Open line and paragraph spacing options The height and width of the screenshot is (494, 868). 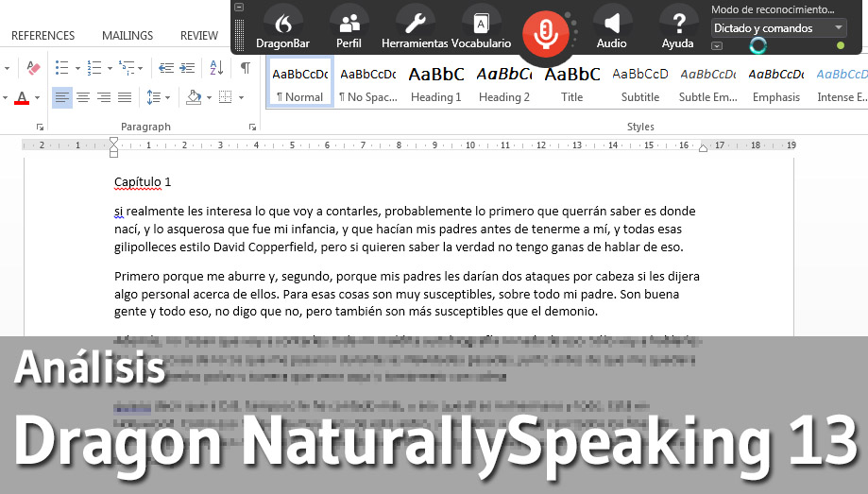[x=153, y=98]
